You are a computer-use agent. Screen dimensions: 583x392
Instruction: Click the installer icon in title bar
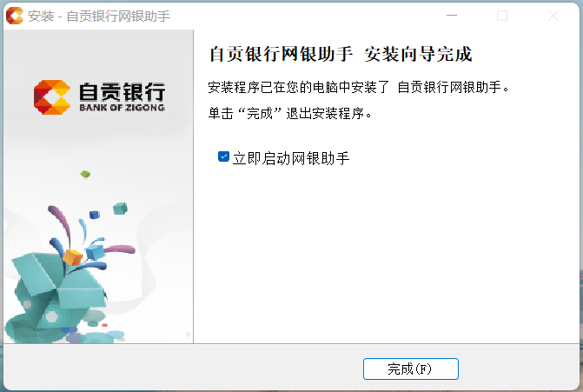pos(15,16)
